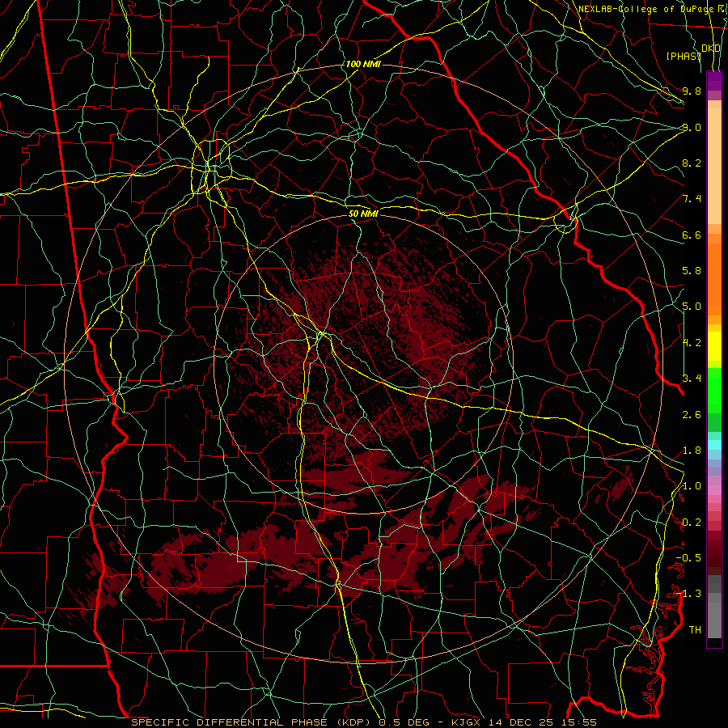Click the 15:55 timestamp in the caption
This screenshot has width=728, height=728.
578,722
